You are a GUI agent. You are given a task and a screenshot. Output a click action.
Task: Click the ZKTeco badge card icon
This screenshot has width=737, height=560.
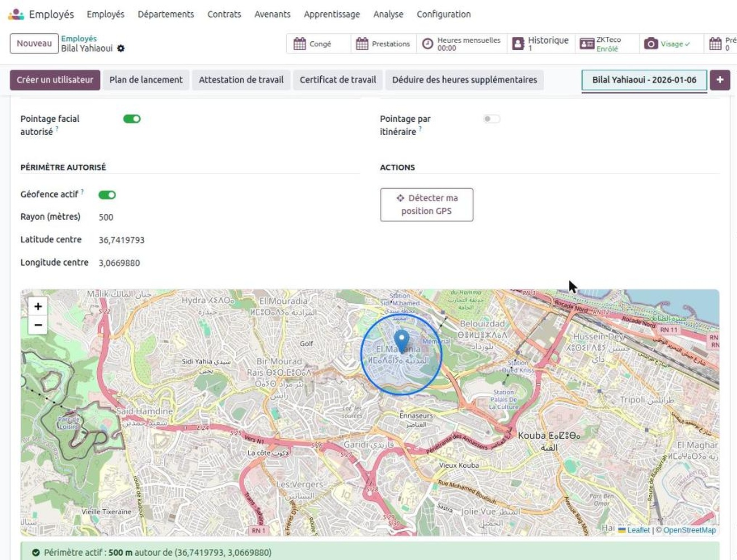(x=587, y=44)
